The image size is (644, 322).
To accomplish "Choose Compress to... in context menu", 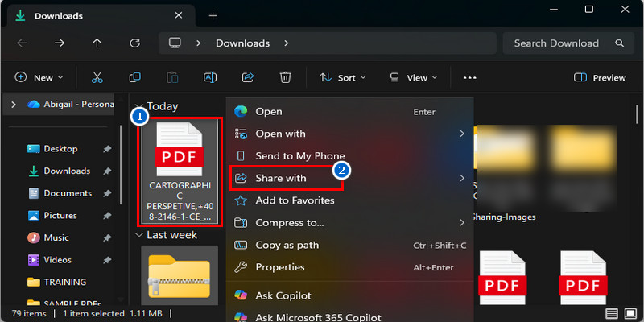I will click(350, 223).
